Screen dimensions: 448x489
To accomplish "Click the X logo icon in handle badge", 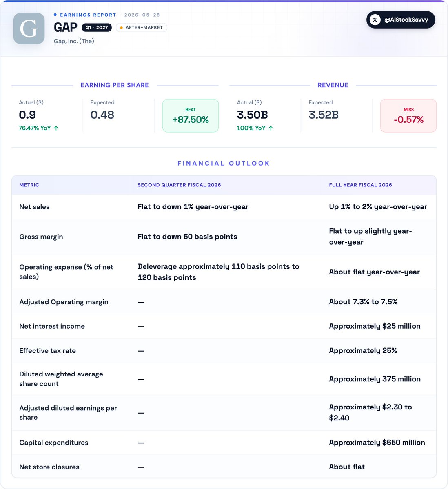I will (375, 20).
